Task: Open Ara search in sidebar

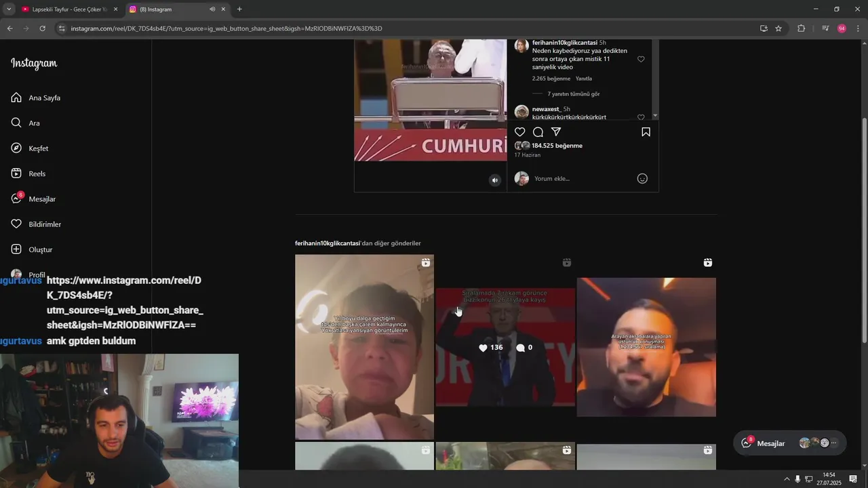Action: 26,123
